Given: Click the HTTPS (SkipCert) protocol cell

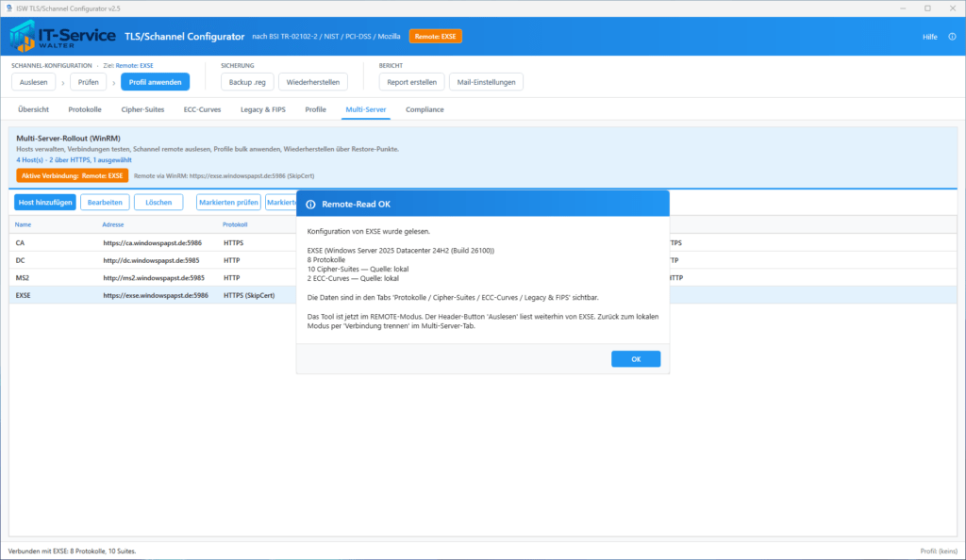Looking at the screenshot, I should 249,295.
